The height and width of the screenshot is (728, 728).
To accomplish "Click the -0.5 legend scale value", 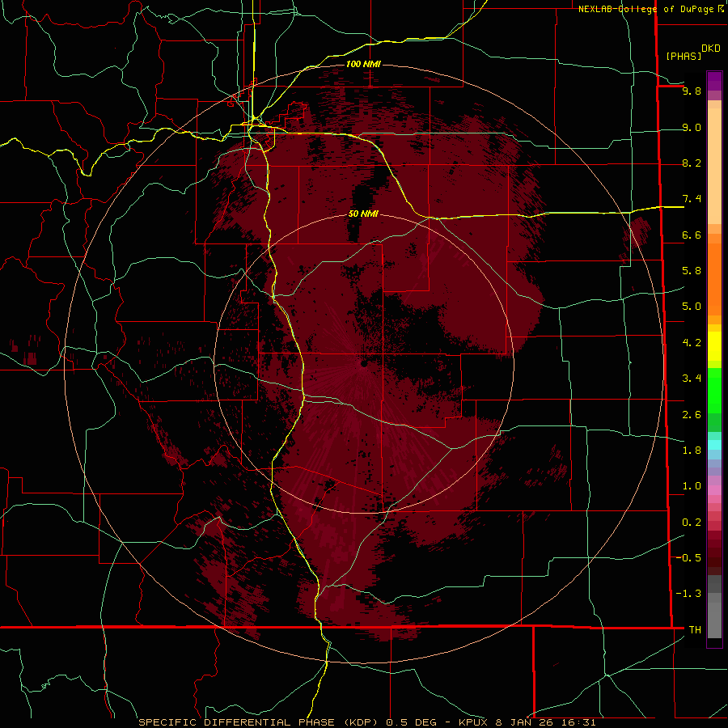I will (688, 557).
